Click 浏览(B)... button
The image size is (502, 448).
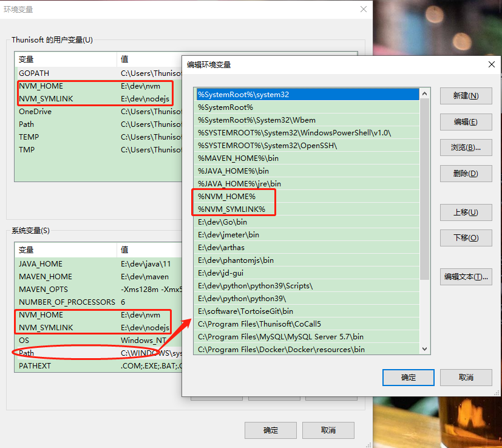coord(466,148)
